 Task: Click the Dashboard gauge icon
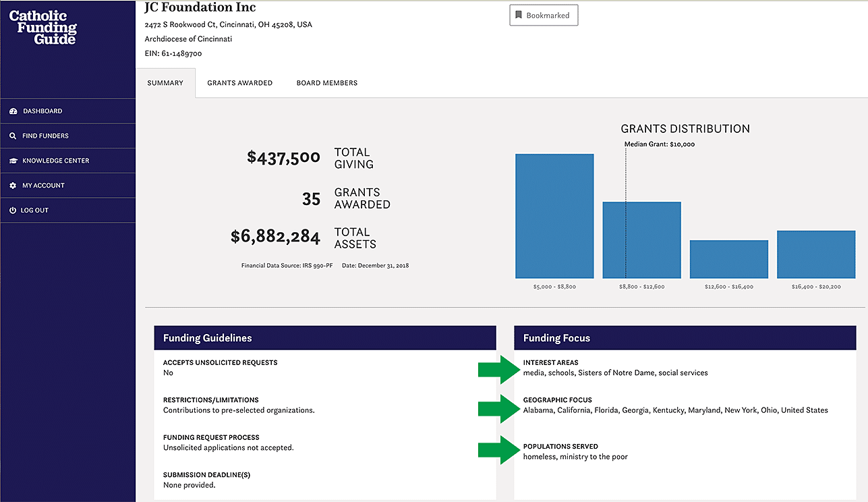13,111
